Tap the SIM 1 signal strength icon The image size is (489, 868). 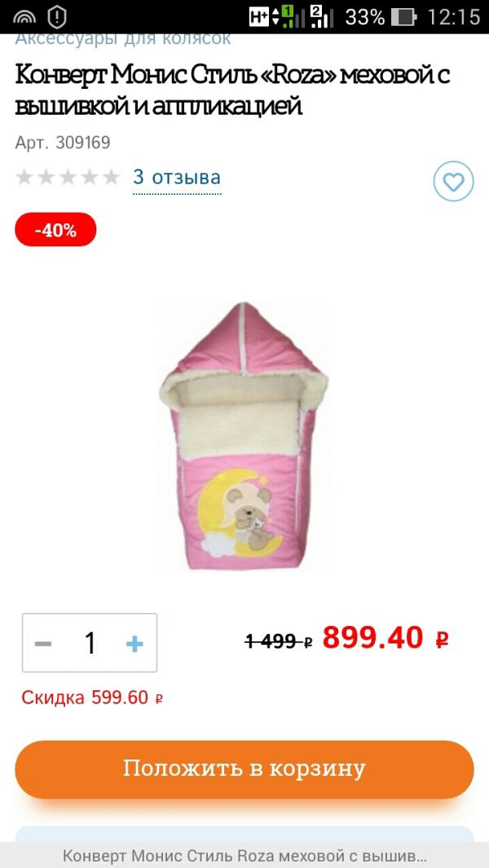coord(293,17)
